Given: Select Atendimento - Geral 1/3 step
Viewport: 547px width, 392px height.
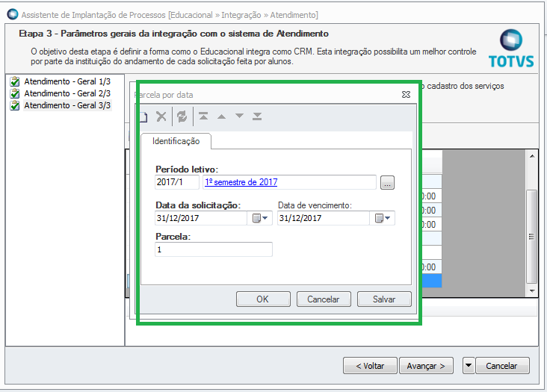Looking at the screenshot, I should click(67, 81).
